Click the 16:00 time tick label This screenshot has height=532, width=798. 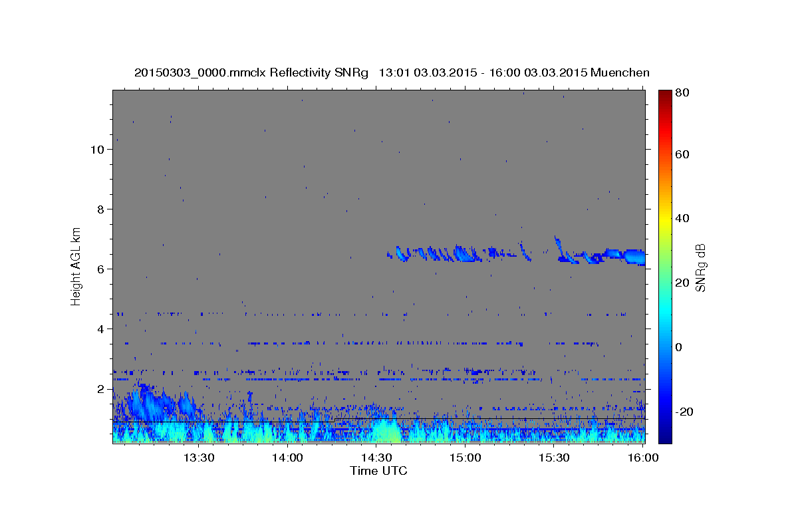click(642, 458)
